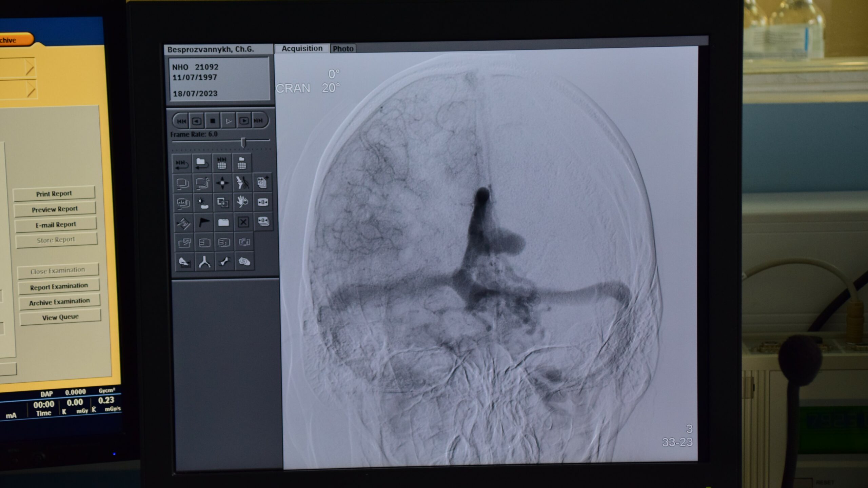Screen dimensions: 868x488
Task: Open the ventricle measurement analysis icon
Action: (x=185, y=262)
